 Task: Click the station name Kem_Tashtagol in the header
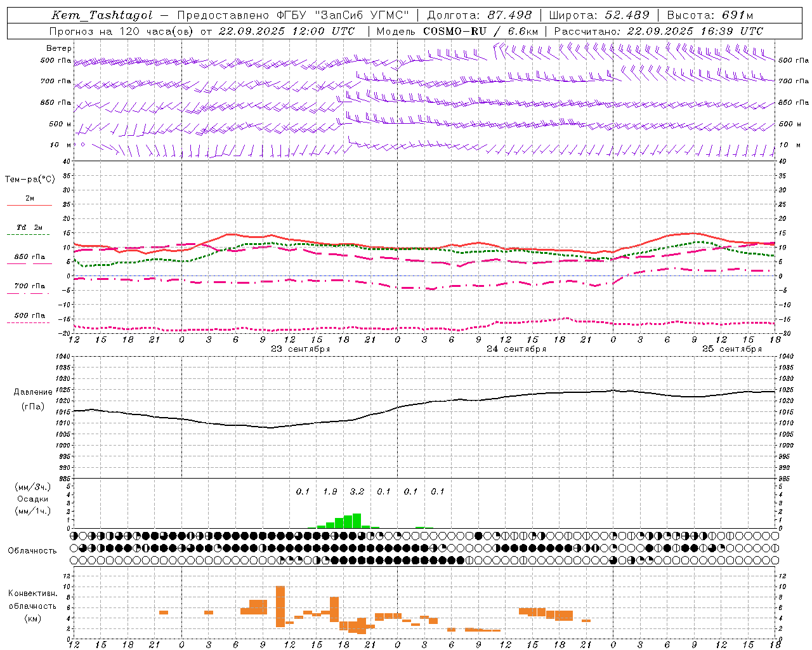pyautogui.click(x=102, y=15)
